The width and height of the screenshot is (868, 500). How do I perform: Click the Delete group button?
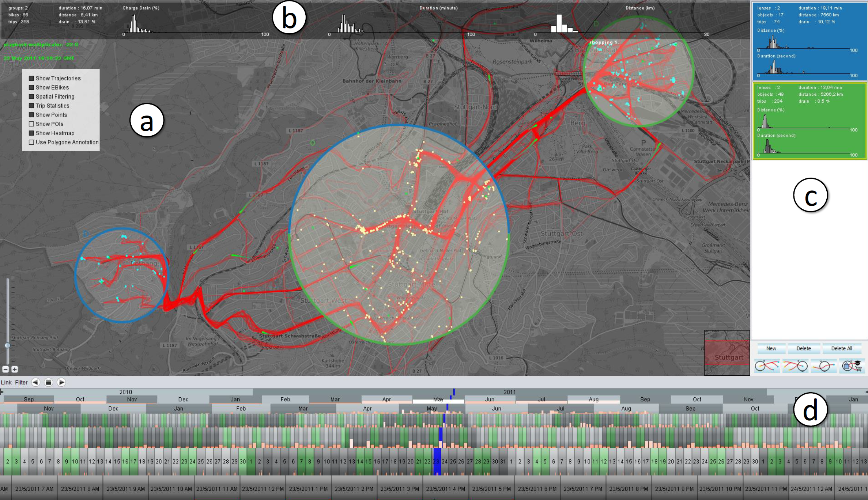[804, 348]
